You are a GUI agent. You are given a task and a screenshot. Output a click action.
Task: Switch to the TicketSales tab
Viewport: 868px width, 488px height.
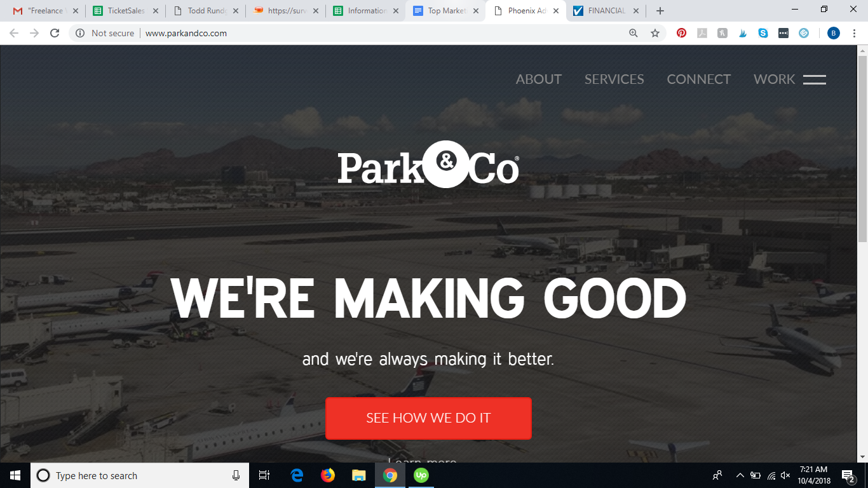(125, 11)
